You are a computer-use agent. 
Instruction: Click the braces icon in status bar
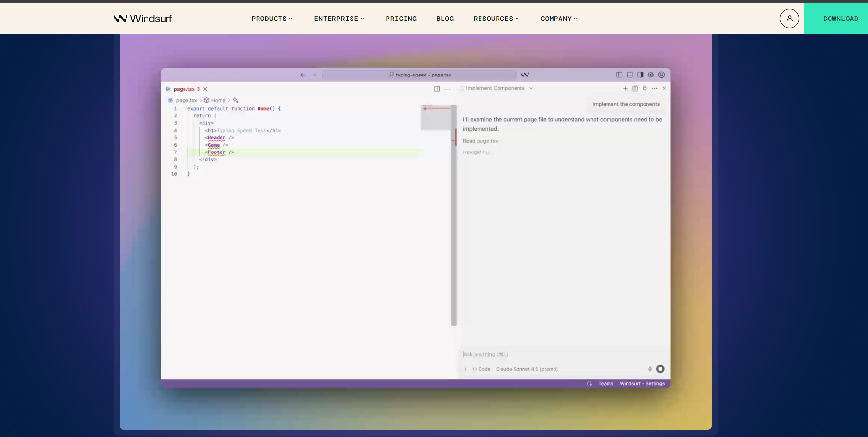click(590, 384)
